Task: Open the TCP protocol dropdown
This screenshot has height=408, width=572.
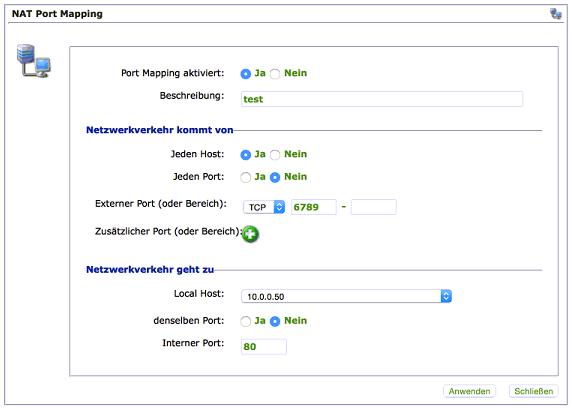Action: [x=264, y=207]
